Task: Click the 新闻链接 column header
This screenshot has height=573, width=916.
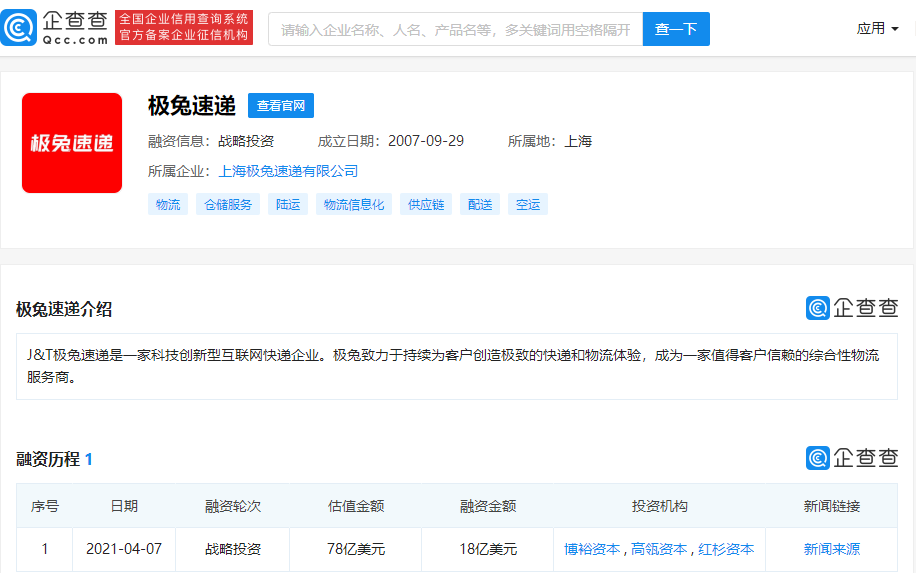Action: (832, 506)
